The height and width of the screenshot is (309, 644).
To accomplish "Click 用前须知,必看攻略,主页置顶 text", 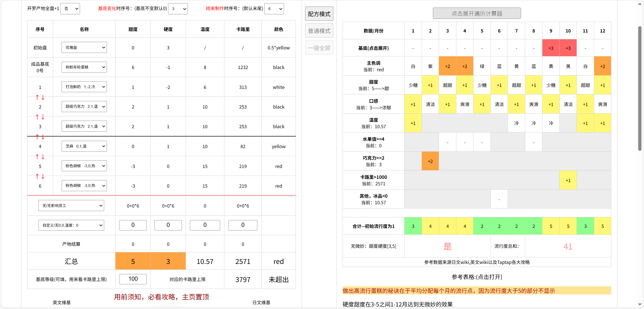I will [x=162, y=297].
